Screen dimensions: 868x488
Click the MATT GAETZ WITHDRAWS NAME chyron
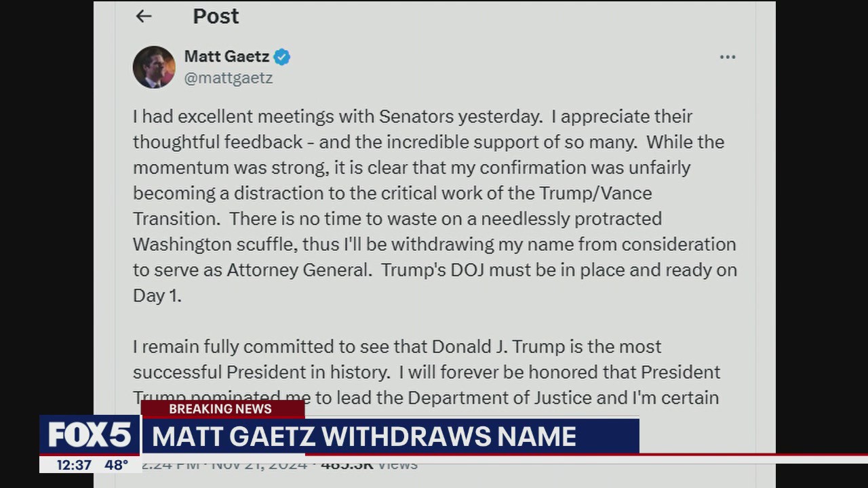pyautogui.click(x=363, y=436)
